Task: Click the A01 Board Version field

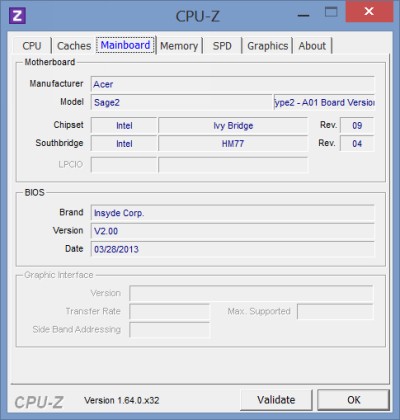Action: pos(324,102)
